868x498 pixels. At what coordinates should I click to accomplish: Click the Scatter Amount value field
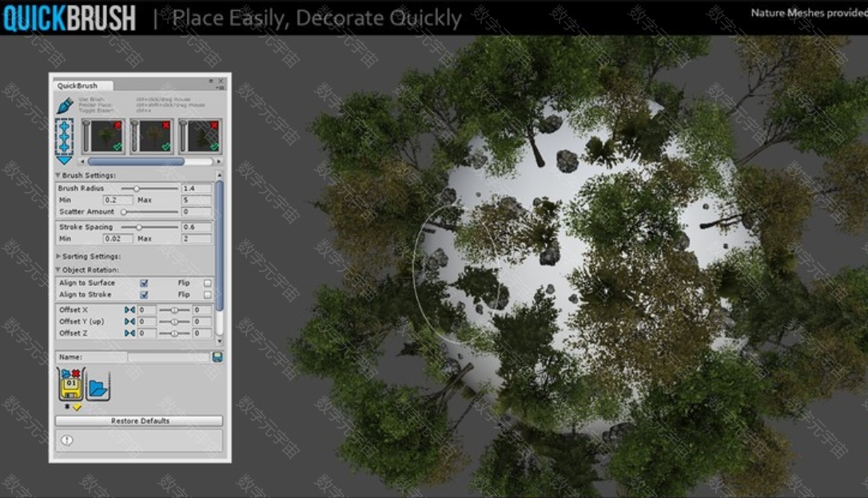tap(197, 212)
